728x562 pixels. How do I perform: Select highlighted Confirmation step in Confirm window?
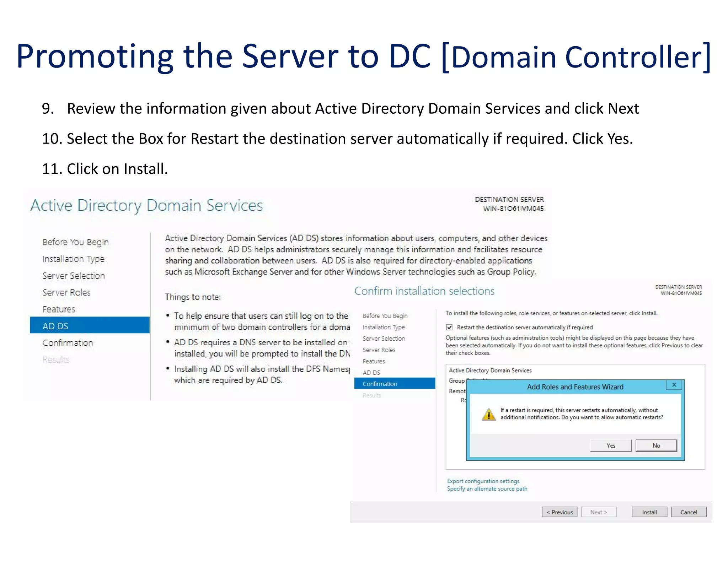pos(395,384)
